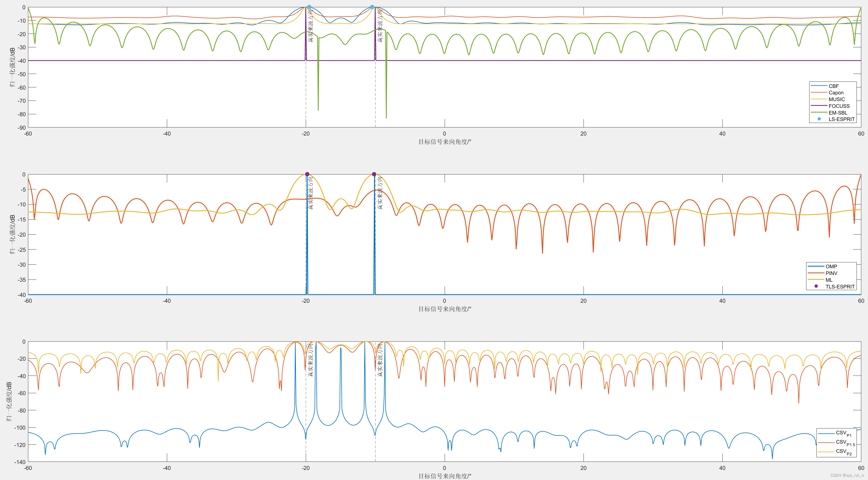Click the Capon legend entry
Screen dimensions: 868x480
point(832,93)
